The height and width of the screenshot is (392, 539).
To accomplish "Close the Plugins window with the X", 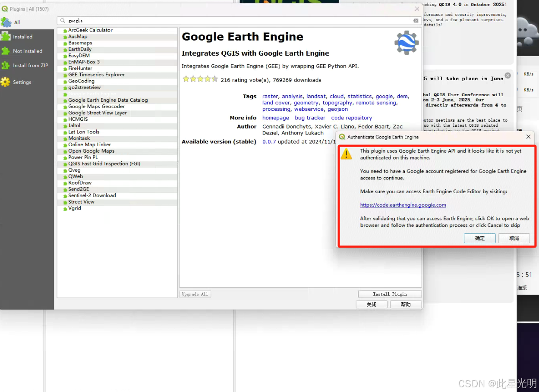I will pyautogui.click(x=417, y=9).
